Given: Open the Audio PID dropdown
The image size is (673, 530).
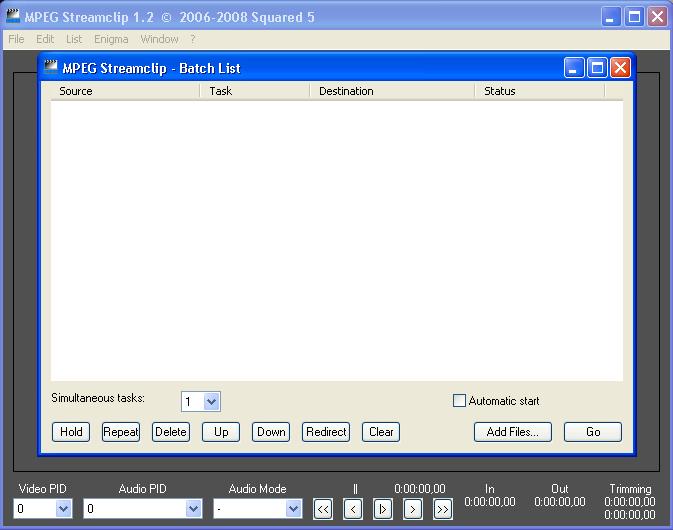Looking at the screenshot, I should 194,509.
